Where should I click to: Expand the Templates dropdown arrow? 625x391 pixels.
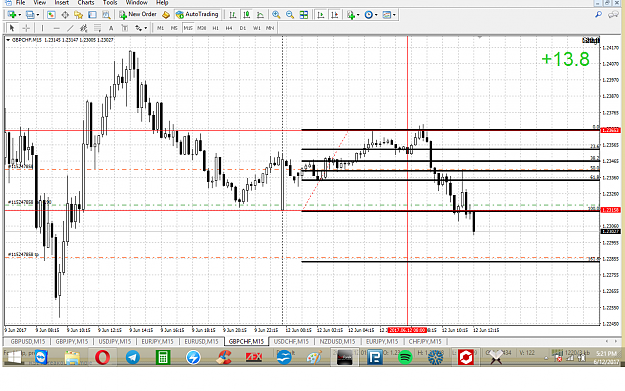pyautogui.click(x=394, y=16)
